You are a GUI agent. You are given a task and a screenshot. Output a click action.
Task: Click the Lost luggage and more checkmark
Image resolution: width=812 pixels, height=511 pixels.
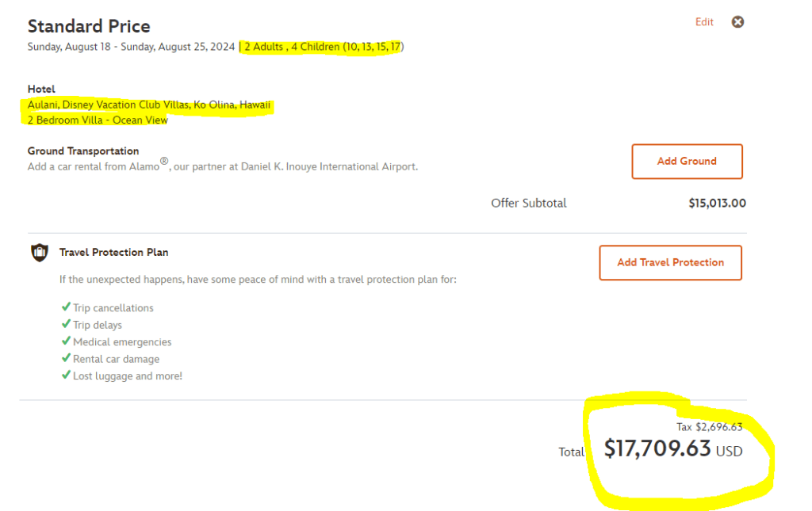(66, 376)
